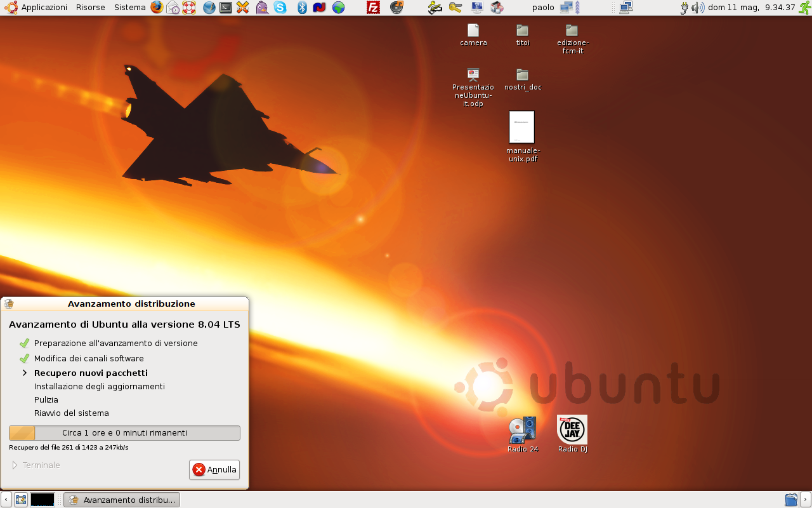Click the workspace switcher box
Image resolution: width=812 pixels, height=508 pixels.
[43, 500]
